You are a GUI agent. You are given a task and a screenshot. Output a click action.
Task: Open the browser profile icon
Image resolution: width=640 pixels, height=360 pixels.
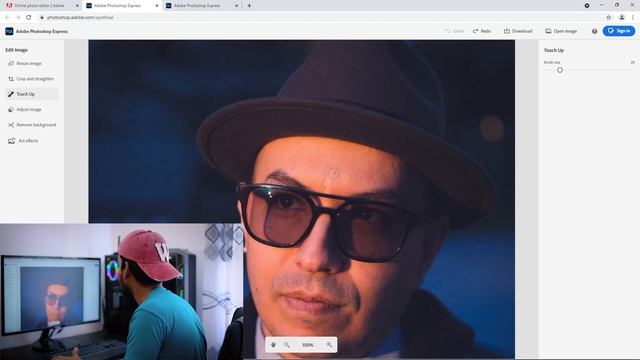(x=622, y=18)
